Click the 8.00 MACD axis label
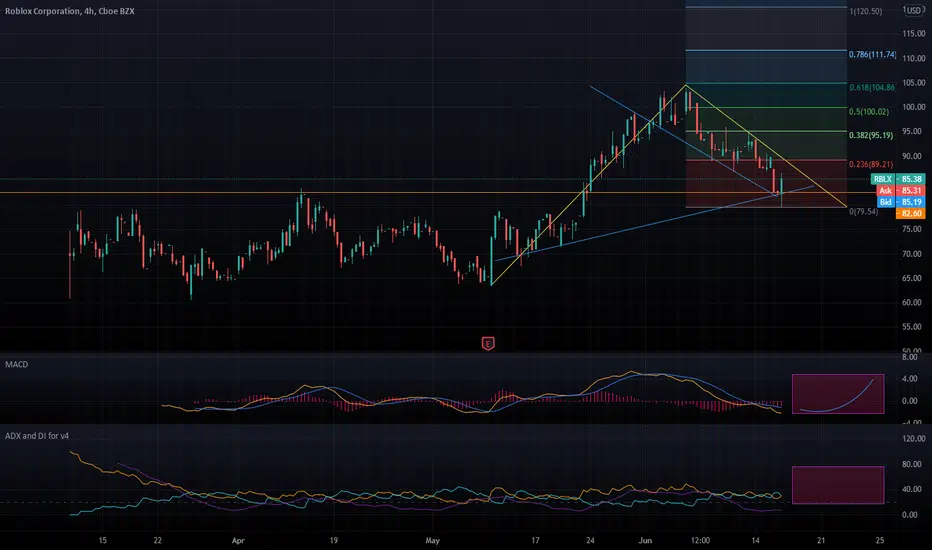Image resolution: width=932 pixels, height=550 pixels. (909, 357)
